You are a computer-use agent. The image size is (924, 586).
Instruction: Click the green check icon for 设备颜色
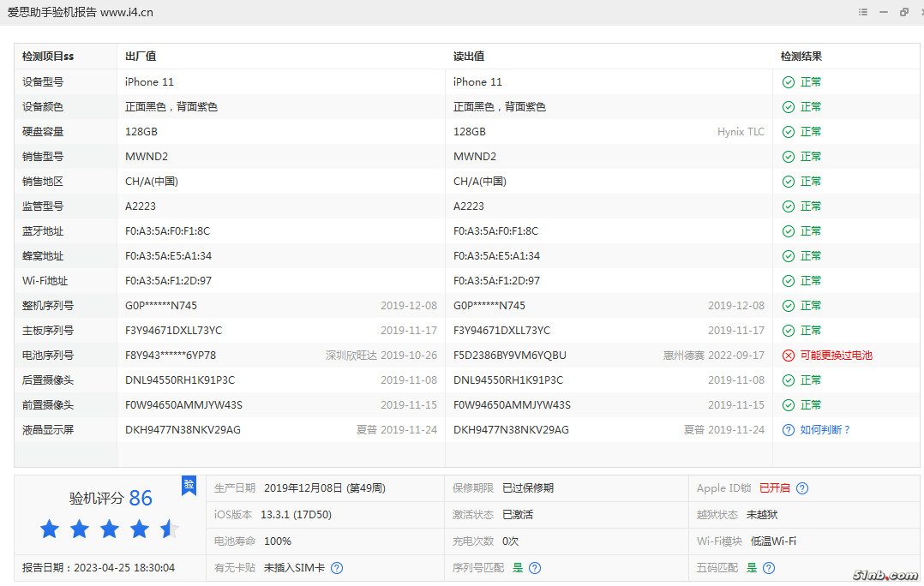pyautogui.click(x=789, y=107)
